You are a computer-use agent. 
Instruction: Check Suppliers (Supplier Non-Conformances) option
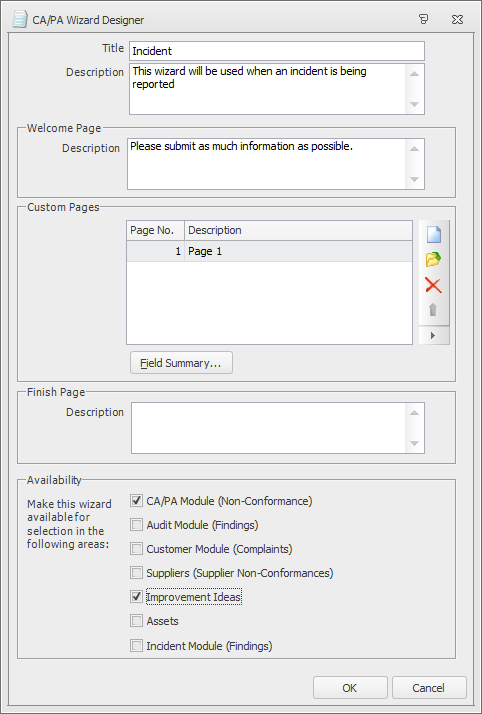pyautogui.click(x=136, y=572)
